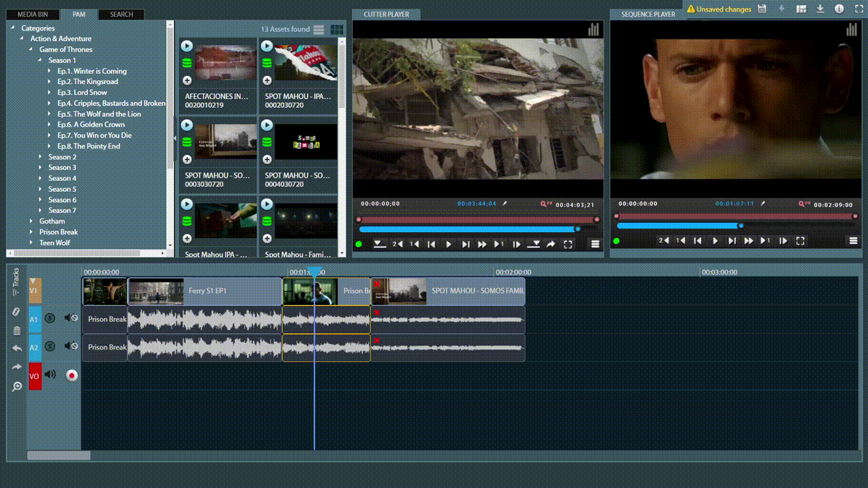
Task: Play the AFECTACIONES asset preview
Action: (186, 46)
